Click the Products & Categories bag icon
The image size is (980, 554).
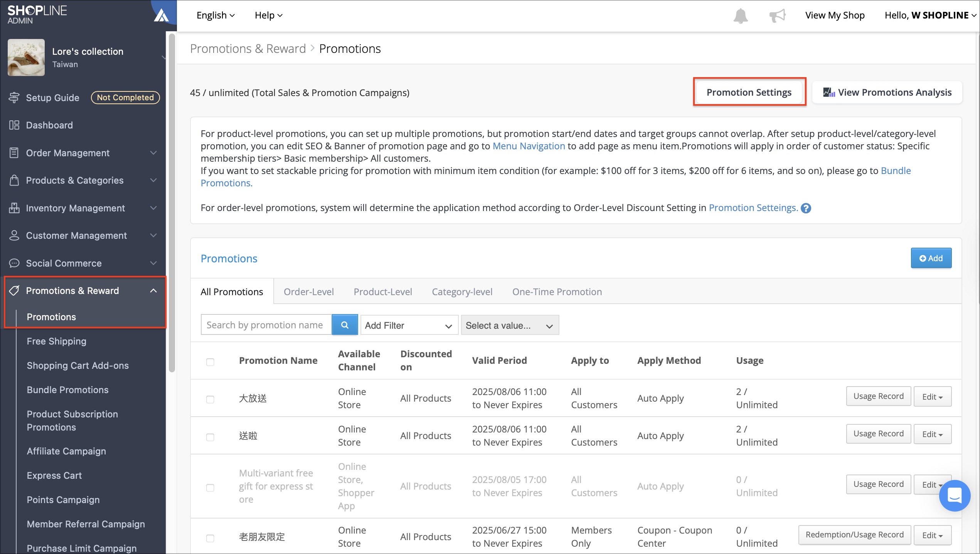tap(14, 180)
